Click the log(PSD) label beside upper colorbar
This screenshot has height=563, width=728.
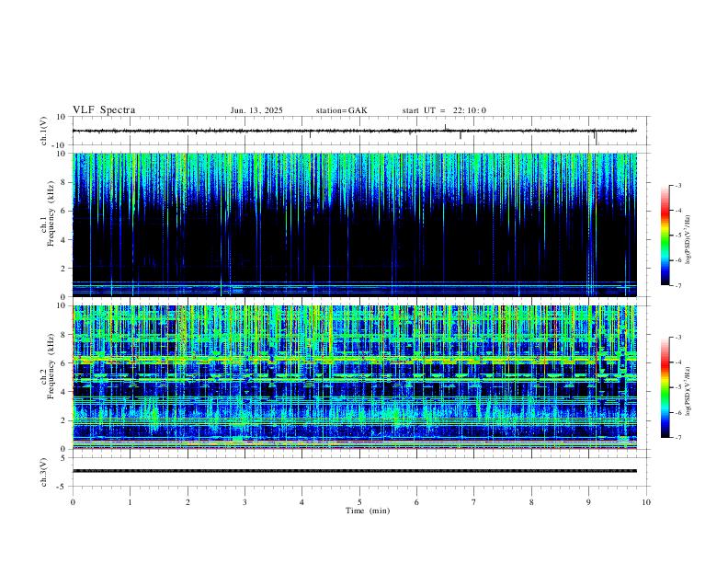click(x=688, y=240)
